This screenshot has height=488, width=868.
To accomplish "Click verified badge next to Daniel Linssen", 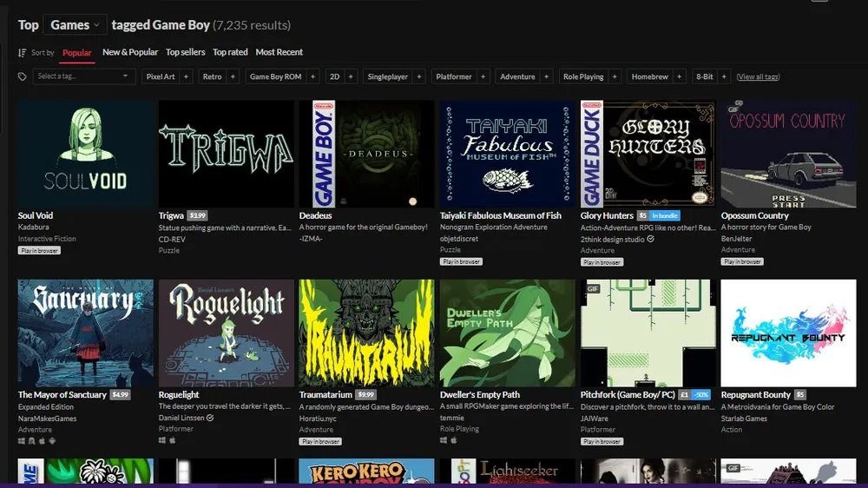I will [210, 419].
